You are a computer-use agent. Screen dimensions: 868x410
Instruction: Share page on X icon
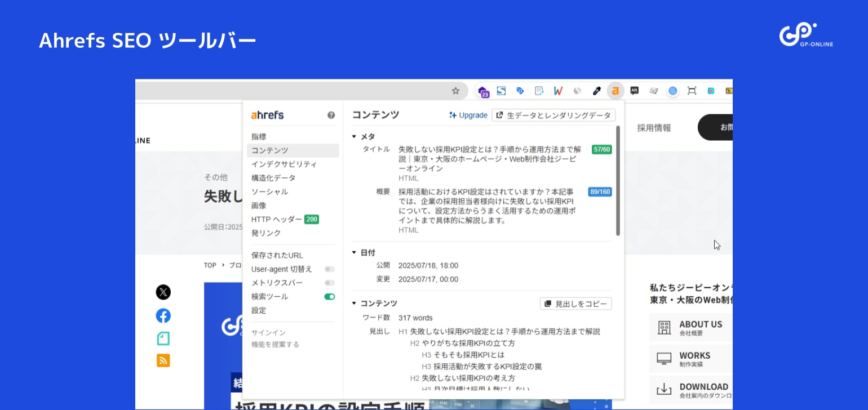(163, 292)
